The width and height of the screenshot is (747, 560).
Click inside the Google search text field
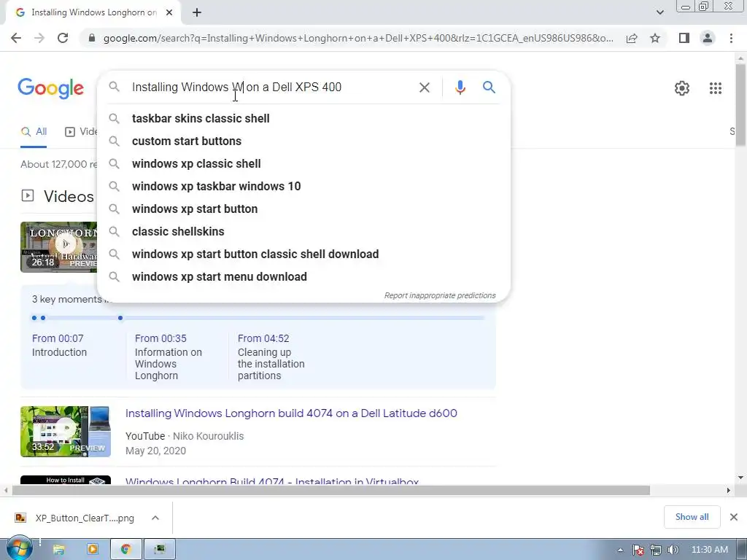pos(269,87)
